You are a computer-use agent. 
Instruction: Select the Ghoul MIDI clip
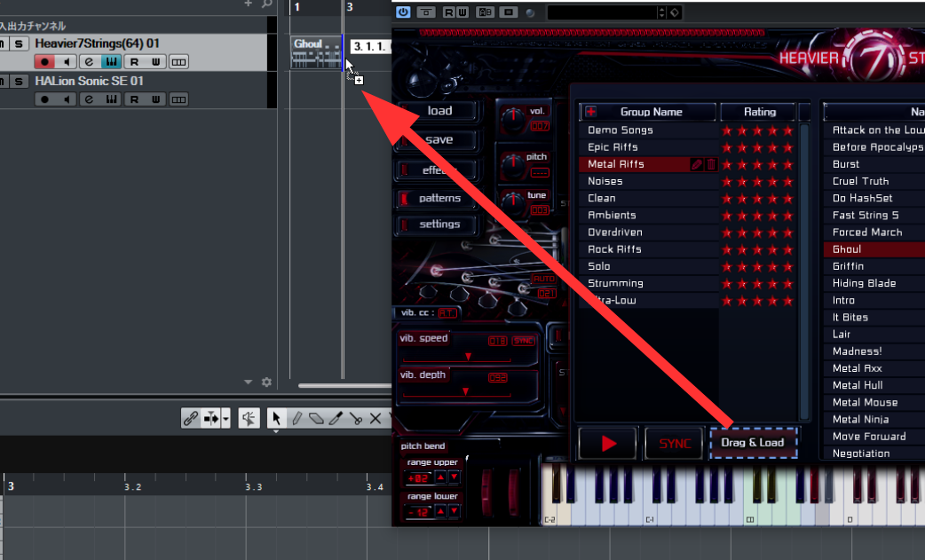316,51
